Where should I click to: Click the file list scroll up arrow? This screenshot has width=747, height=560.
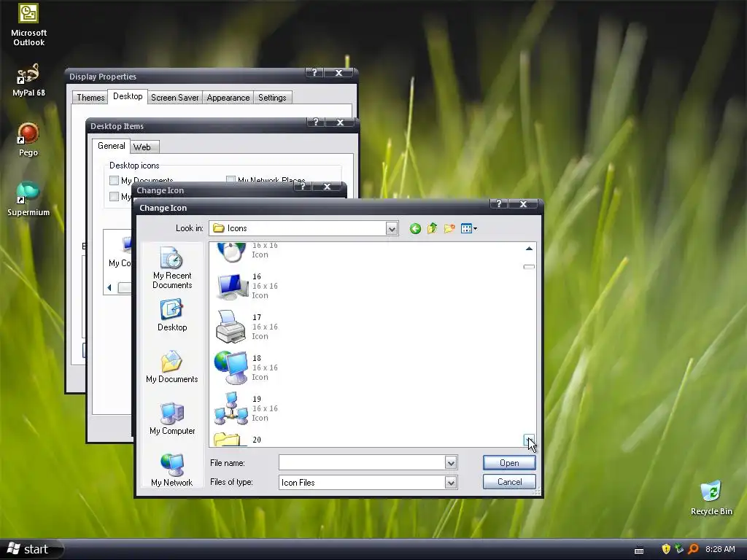pyautogui.click(x=529, y=249)
